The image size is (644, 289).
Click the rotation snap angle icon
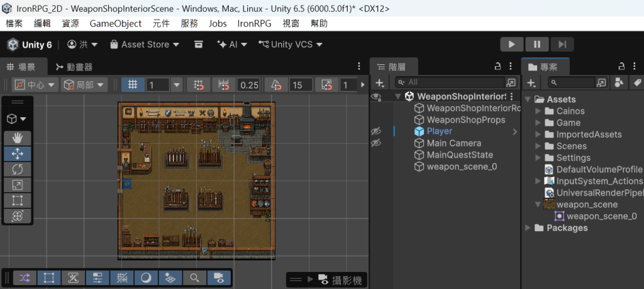277,85
